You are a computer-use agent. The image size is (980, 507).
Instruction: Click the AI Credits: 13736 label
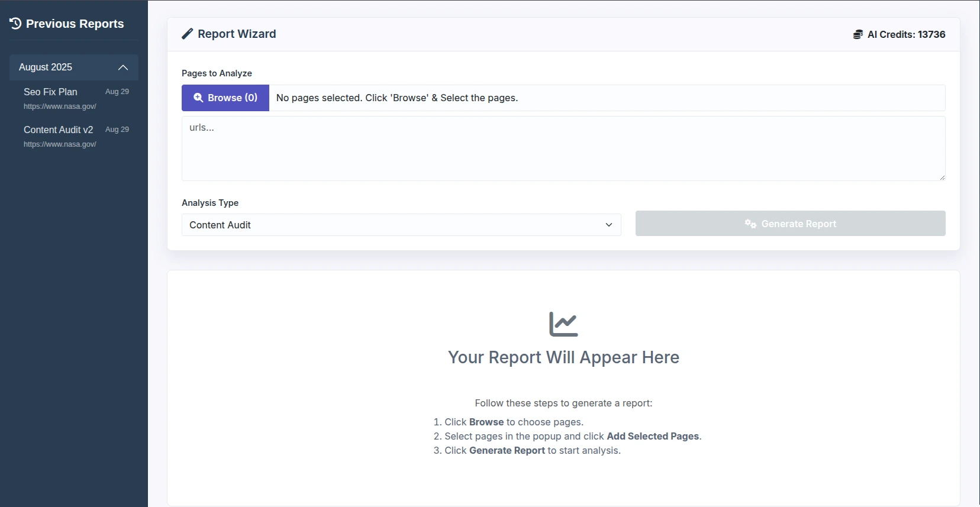coord(906,34)
